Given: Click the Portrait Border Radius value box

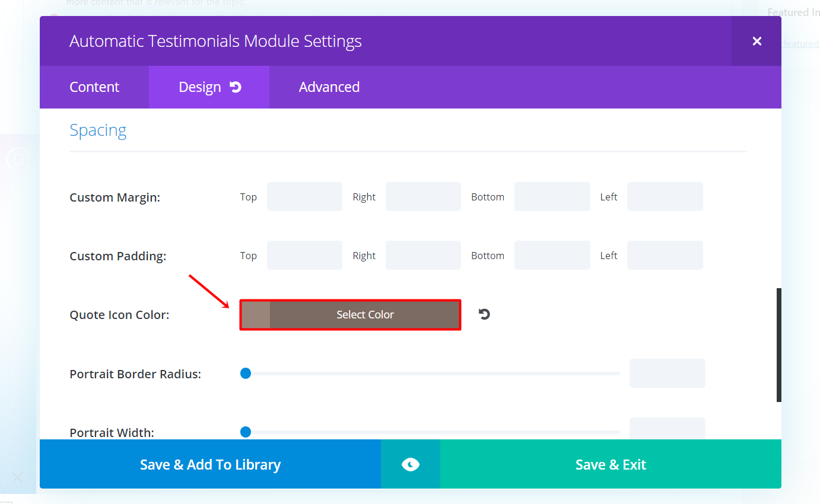Looking at the screenshot, I should (x=667, y=373).
